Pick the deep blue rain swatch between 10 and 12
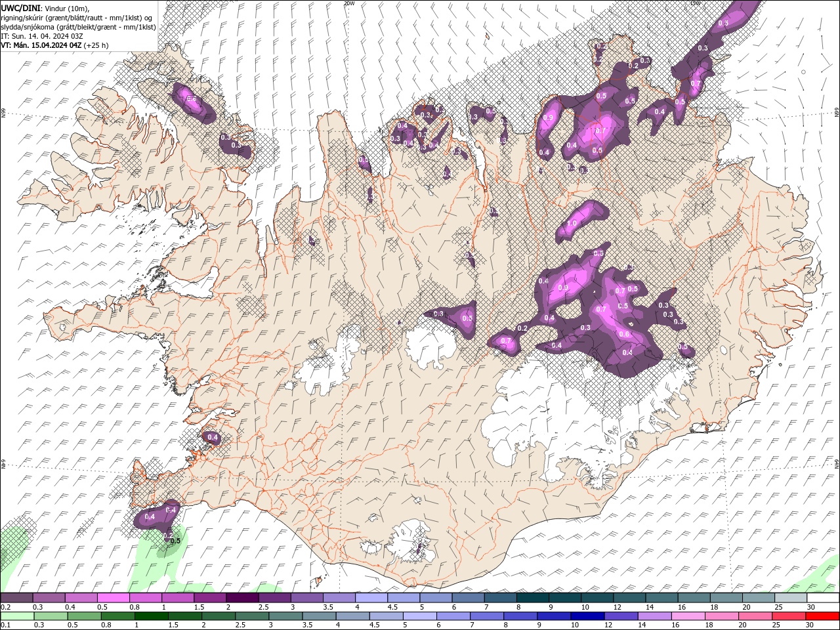Screen dimensions: 840x630 tap(587, 616)
